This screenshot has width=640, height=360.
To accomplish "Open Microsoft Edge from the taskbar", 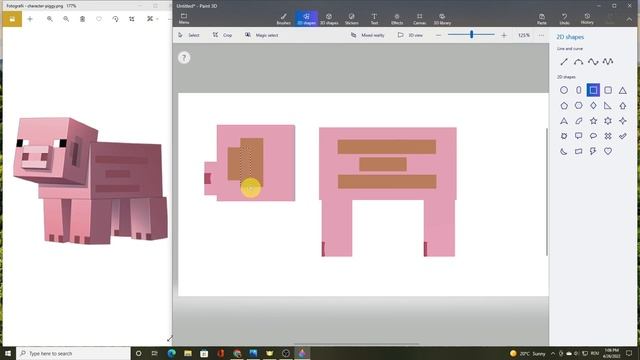I will coord(171,353).
